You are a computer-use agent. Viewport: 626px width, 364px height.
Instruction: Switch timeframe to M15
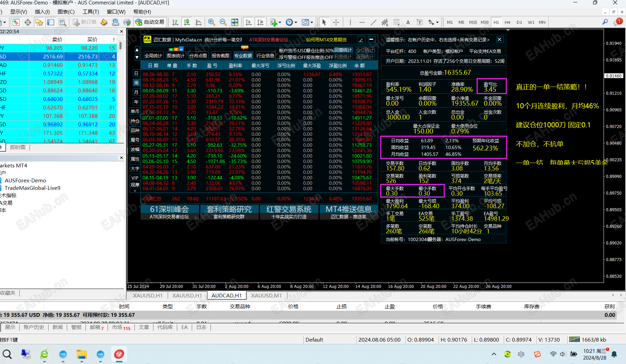[473, 22]
